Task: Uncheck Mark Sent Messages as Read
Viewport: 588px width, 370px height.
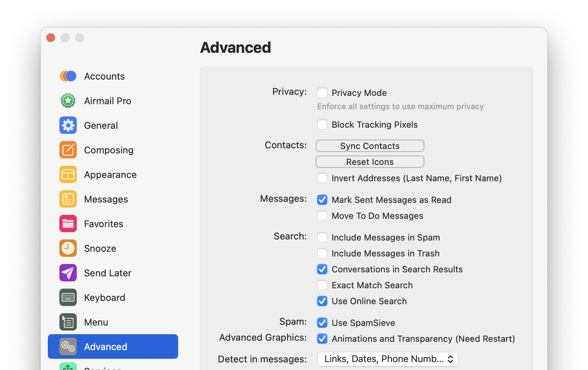Action: pyautogui.click(x=322, y=200)
